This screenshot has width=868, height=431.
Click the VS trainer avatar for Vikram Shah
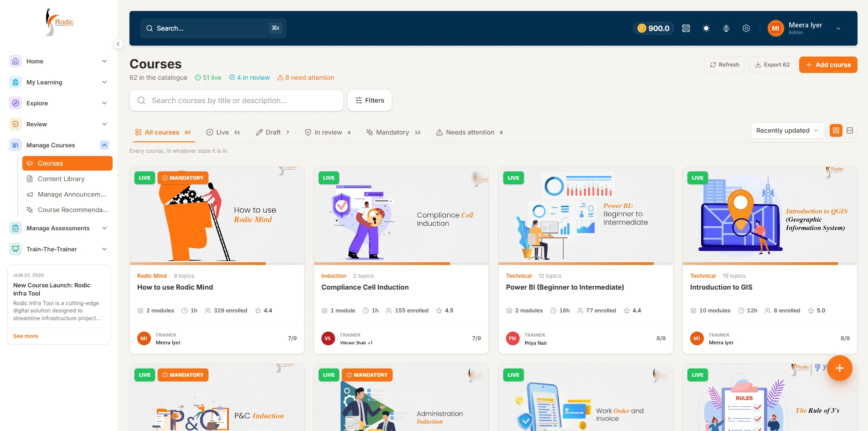[x=328, y=338]
